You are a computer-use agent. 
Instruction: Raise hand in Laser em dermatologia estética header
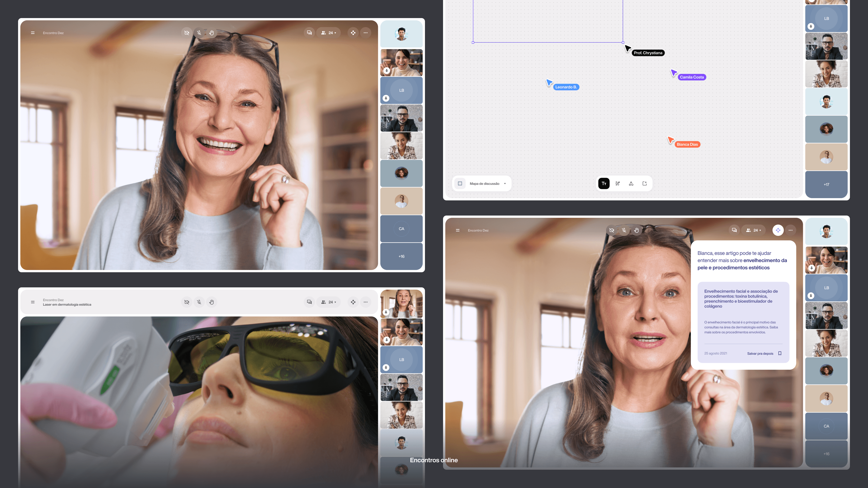(x=212, y=302)
